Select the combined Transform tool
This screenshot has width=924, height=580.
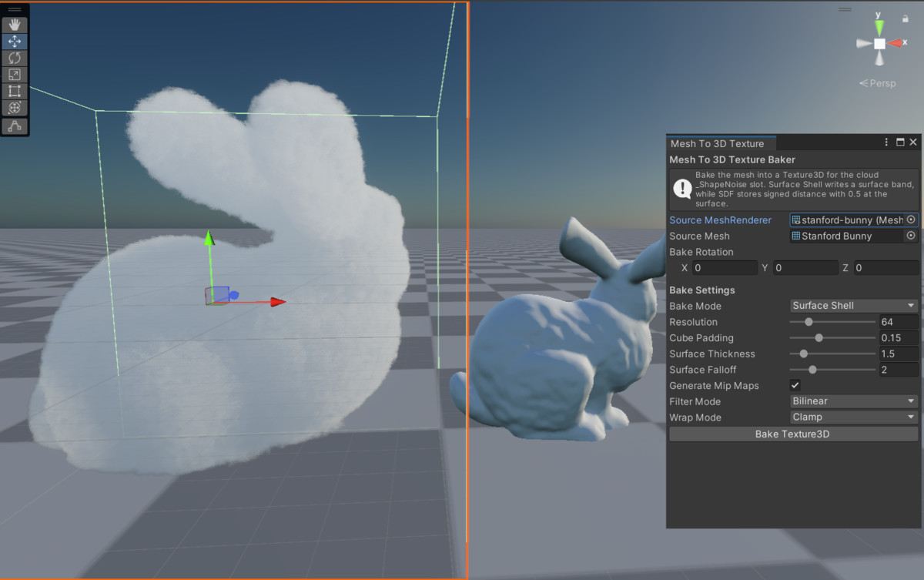pos(15,108)
